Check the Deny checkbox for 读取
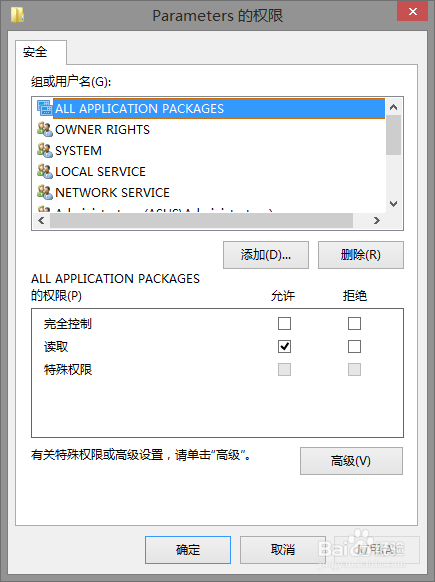Screen dimensions: 435x582 [x=354, y=346]
